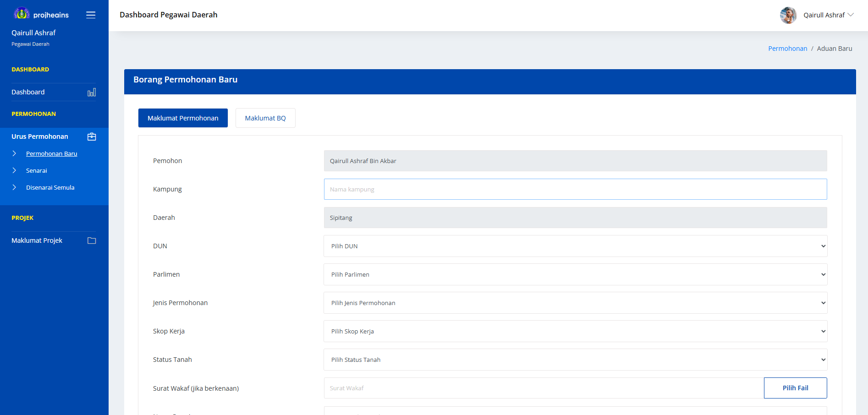Image resolution: width=868 pixels, height=415 pixels.
Task: Click chevron arrow beside Disenarai Semula
Action: (14, 187)
